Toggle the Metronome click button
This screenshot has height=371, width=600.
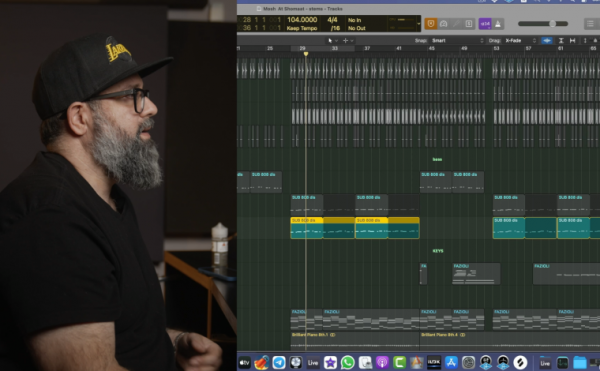498,24
